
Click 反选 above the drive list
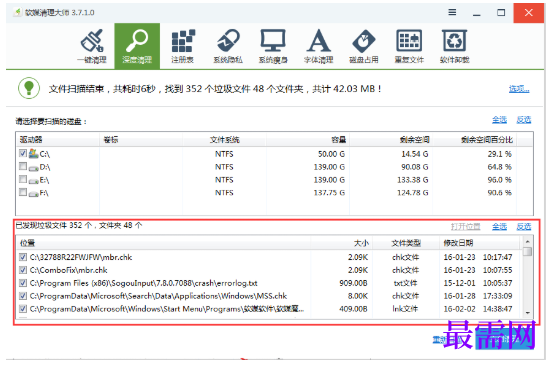coord(523,120)
